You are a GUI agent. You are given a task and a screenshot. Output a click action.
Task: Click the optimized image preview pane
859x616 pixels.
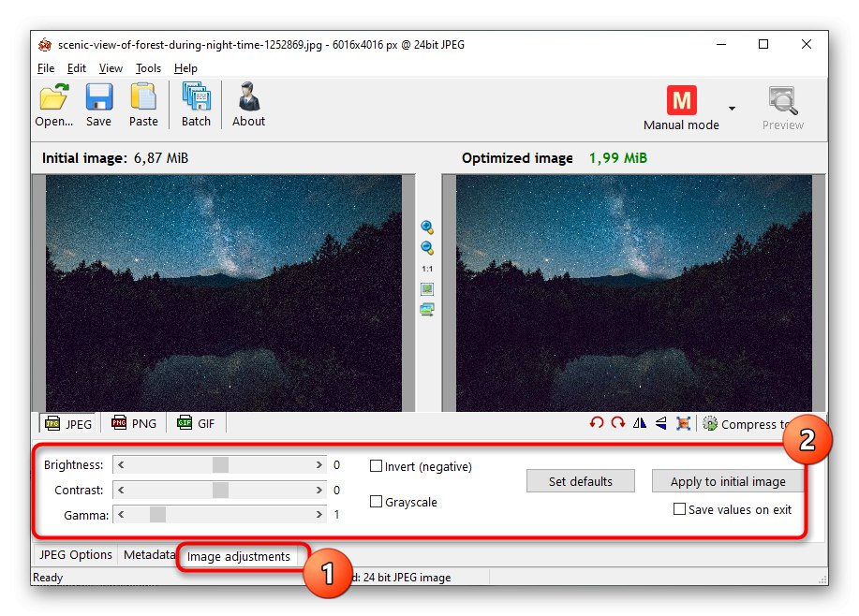click(634, 293)
